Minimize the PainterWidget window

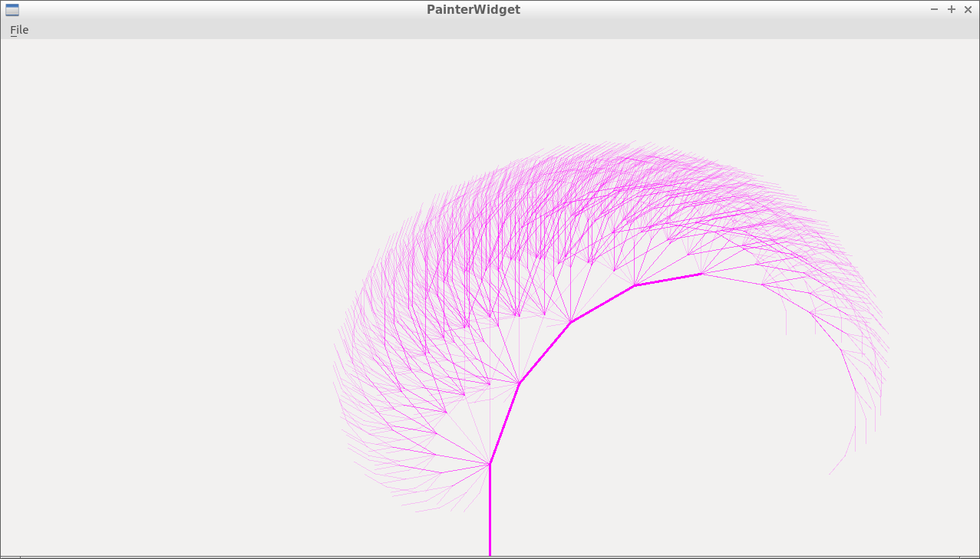934,9
